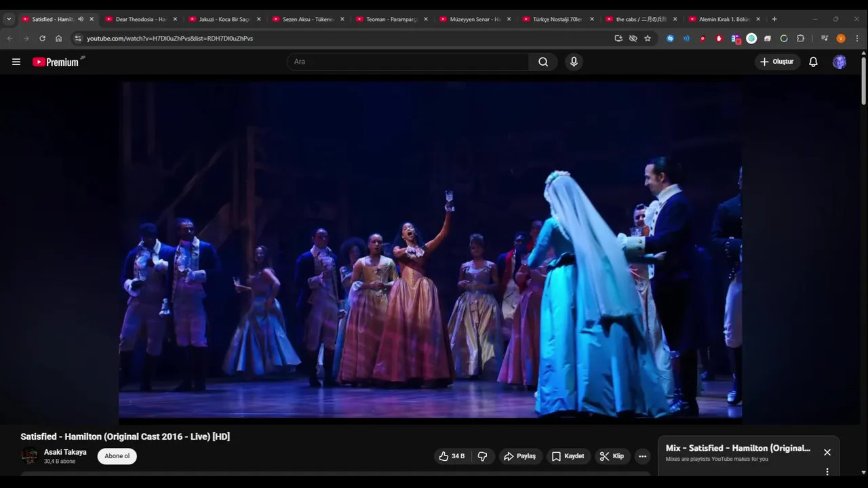The width and height of the screenshot is (868, 488).
Task: Pause the Hamilton video by clicking player
Action: click(x=430, y=249)
